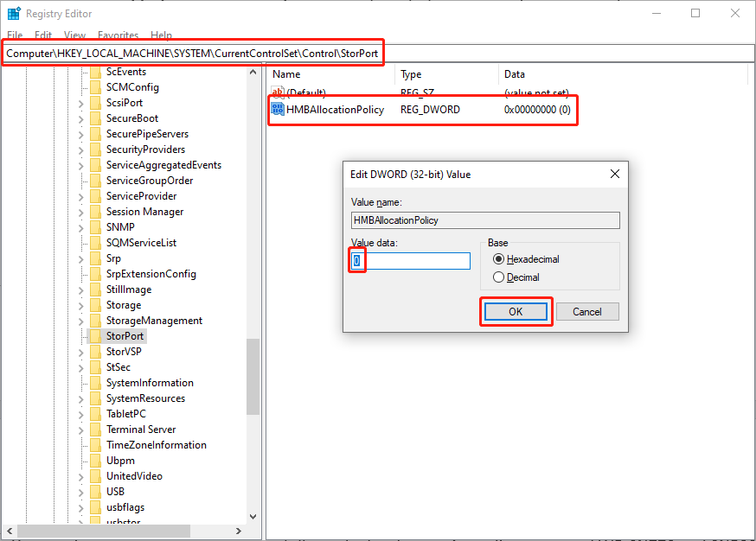This screenshot has width=756, height=541.
Task: Click the SecurePipeServers folder icon
Action: click(x=96, y=134)
